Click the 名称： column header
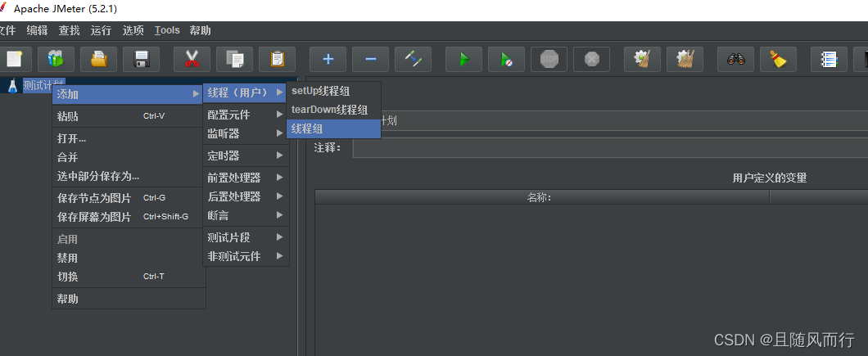 pyautogui.click(x=542, y=197)
